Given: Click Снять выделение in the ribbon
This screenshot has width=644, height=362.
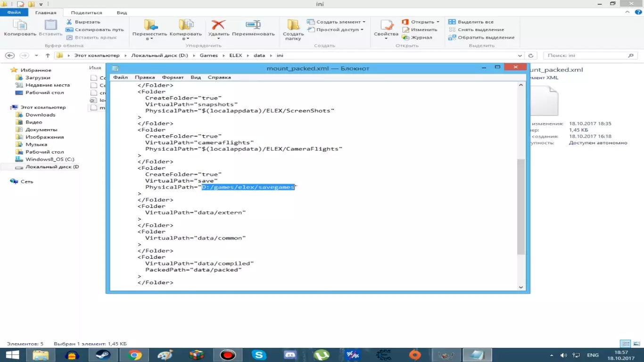Looking at the screenshot, I should pyautogui.click(x=476, y=30).
